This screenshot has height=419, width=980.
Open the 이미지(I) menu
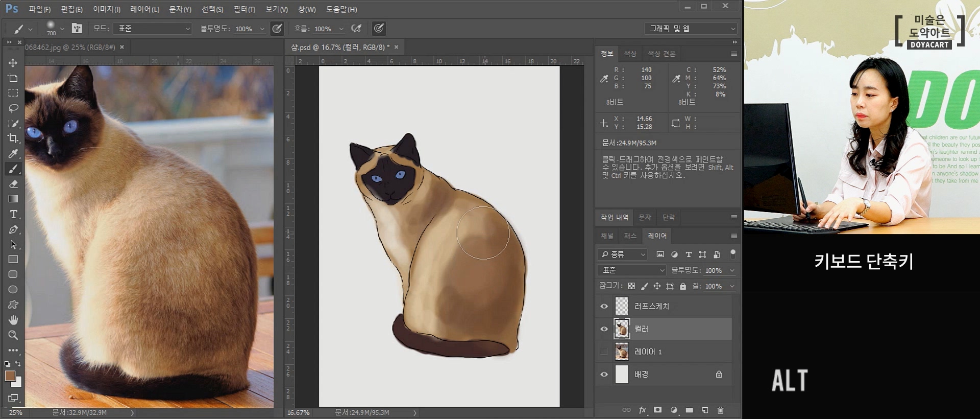point(107,9)
